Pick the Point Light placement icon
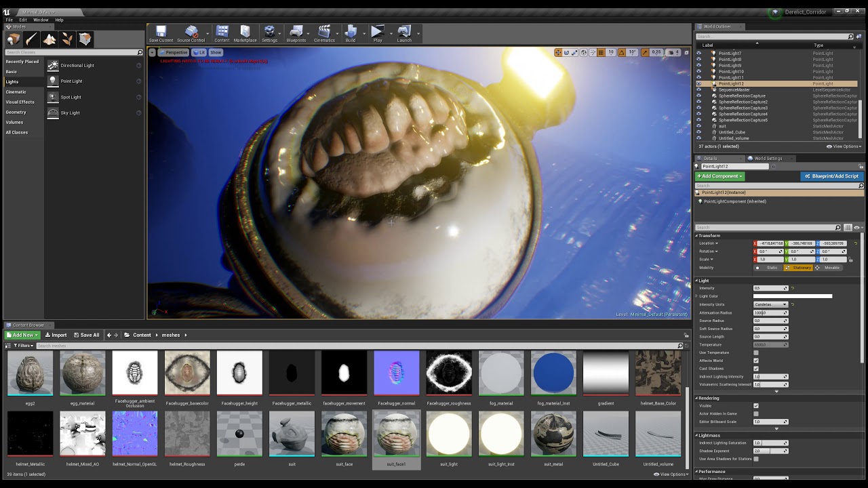 click(53, 81)
